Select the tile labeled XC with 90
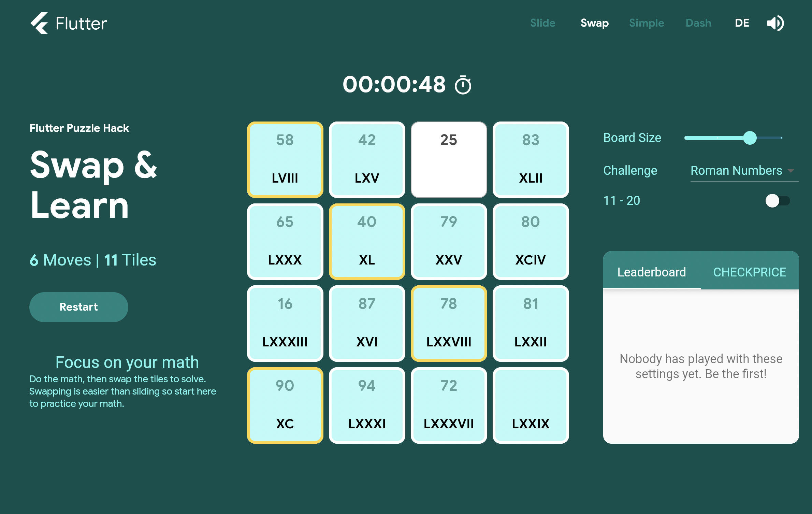 point(285,405)
